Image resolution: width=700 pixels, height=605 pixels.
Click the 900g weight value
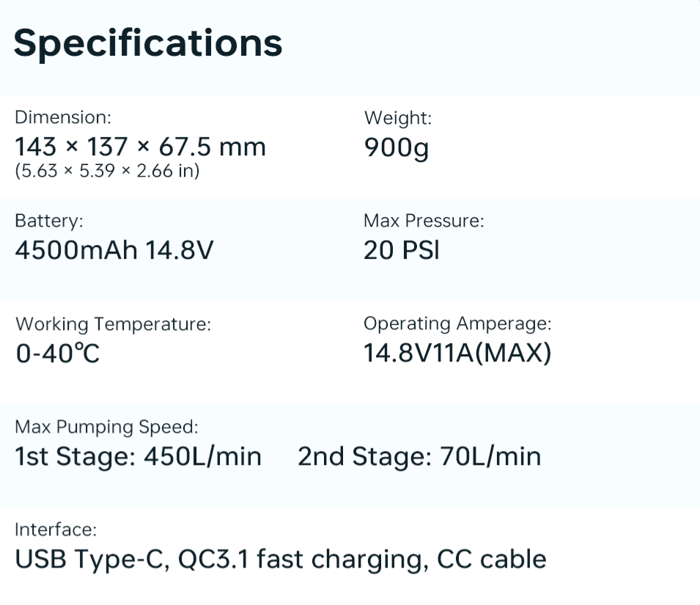[x=396, y=147]
